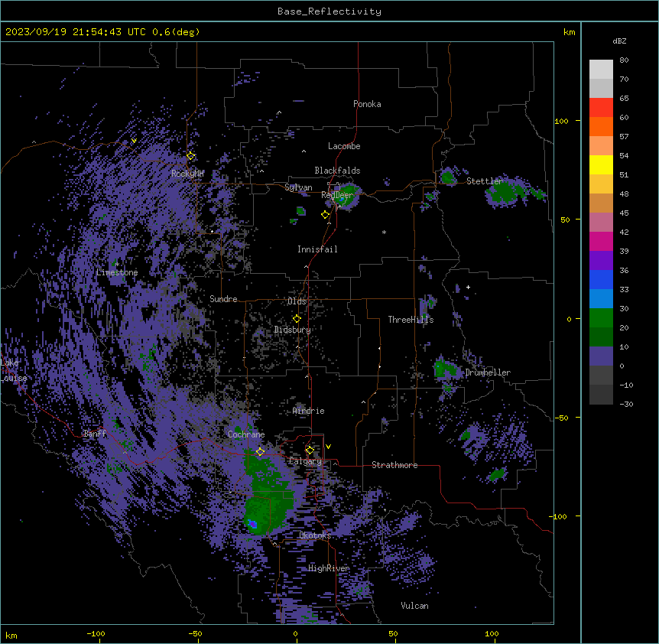Click the Blackfalds city label
The width and height of the screenshot is (659, 644).
337,171
